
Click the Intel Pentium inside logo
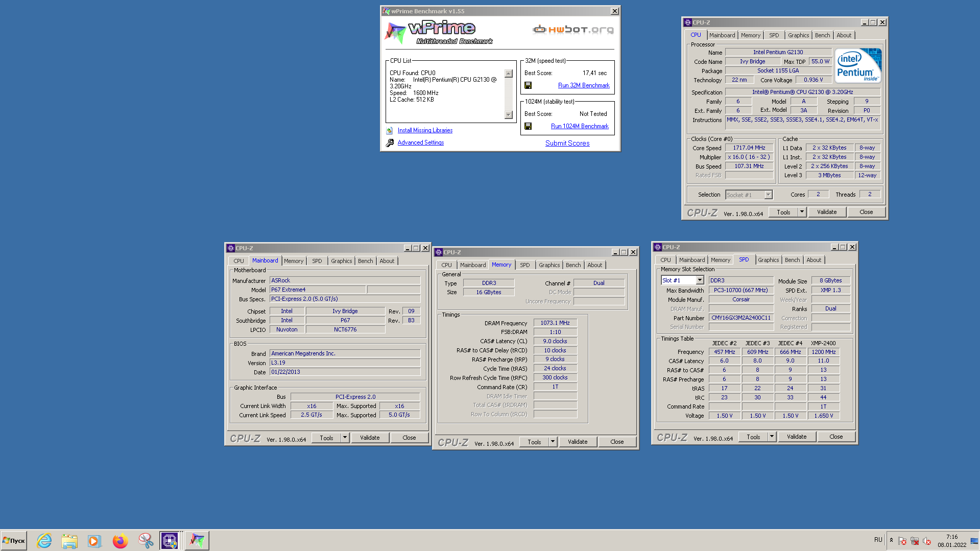858,66
